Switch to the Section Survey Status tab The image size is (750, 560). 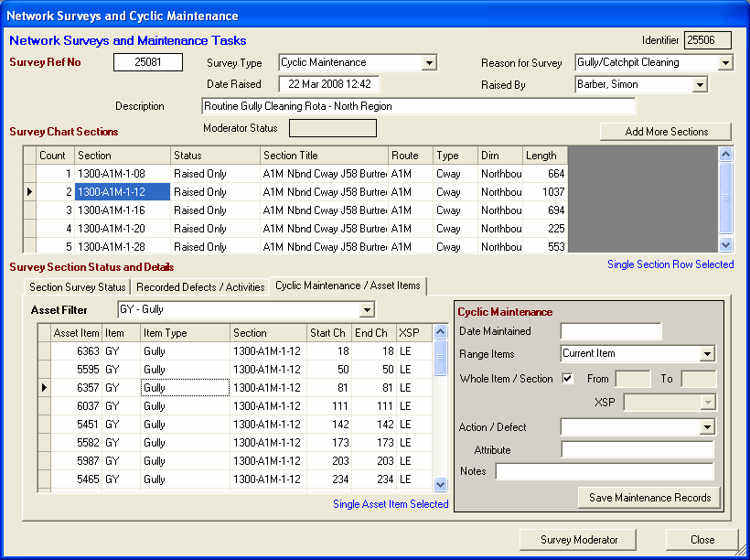78,287
